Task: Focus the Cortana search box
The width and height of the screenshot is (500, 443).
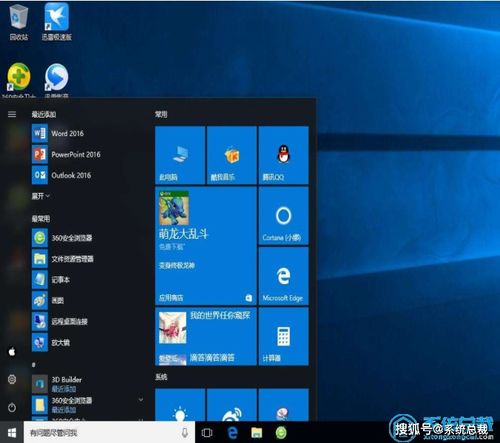Action: click(x=109, y=433)
